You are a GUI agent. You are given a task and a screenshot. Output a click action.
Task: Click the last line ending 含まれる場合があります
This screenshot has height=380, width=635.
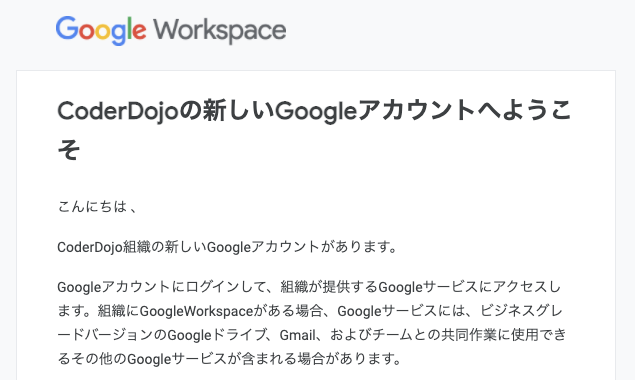coord(229,359)
